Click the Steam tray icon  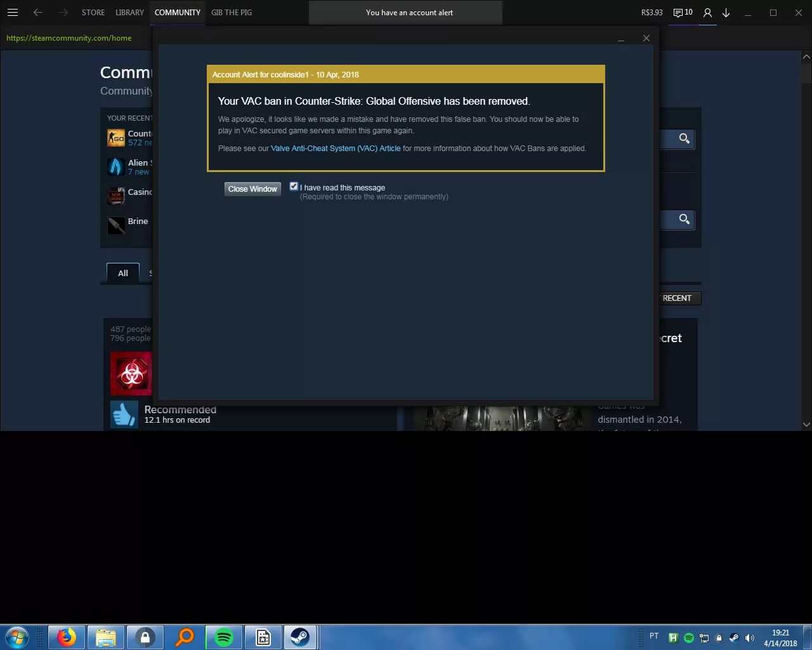tap(734, 638)
